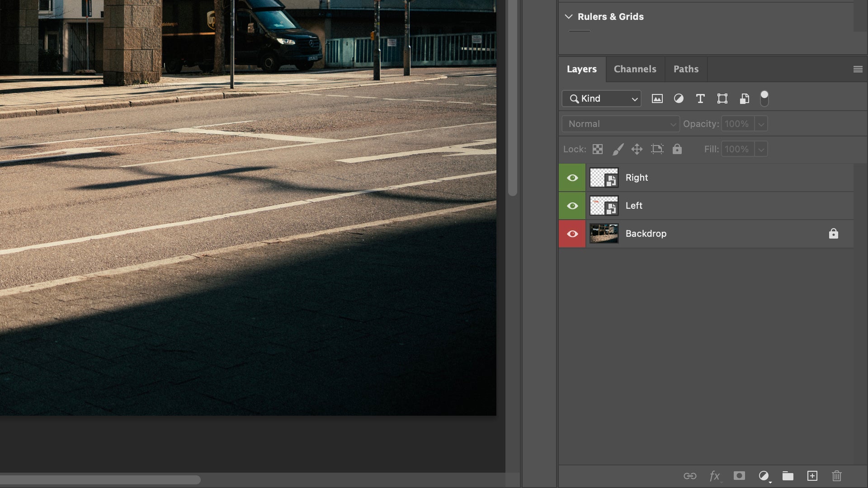The width and height of the screenshot is (868, 488).
Task: Create a new layer icon
Action: click(812, 476)
